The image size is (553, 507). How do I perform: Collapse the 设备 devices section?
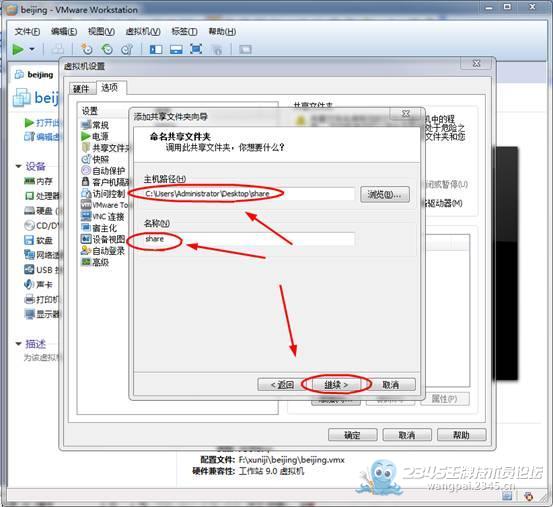pos(19,166)
